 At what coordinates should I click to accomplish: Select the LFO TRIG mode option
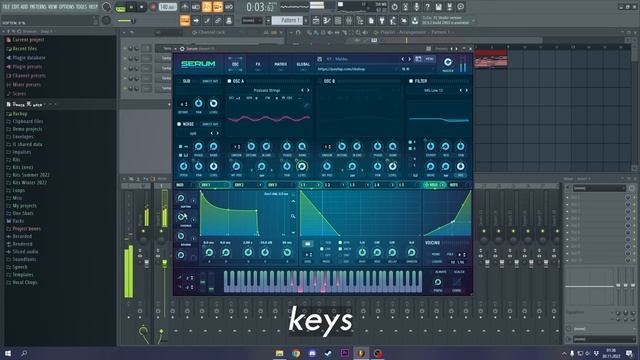(x=322, y=242)
